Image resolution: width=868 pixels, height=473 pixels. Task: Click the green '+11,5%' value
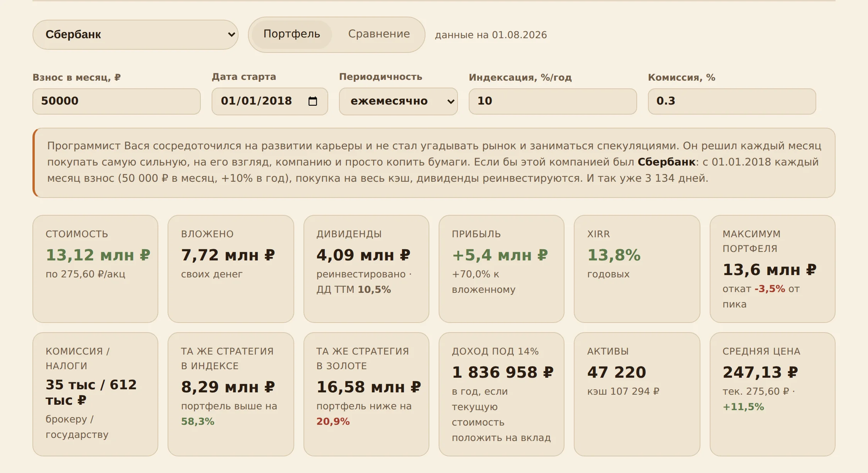743,407
